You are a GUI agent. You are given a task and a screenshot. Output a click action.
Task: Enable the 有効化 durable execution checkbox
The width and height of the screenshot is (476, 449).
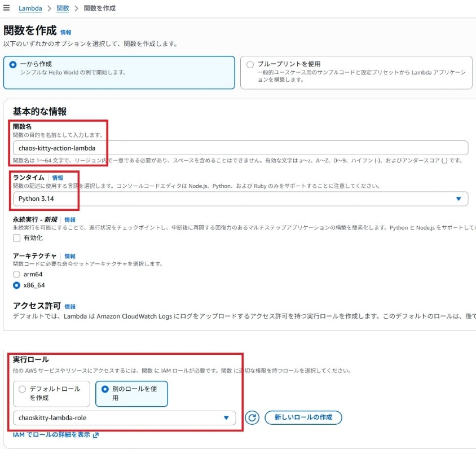click(17, 238)
